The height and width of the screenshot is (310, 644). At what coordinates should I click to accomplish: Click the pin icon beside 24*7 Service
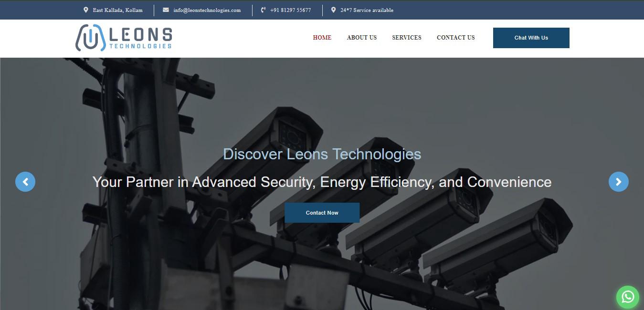(x=333, y=10)
